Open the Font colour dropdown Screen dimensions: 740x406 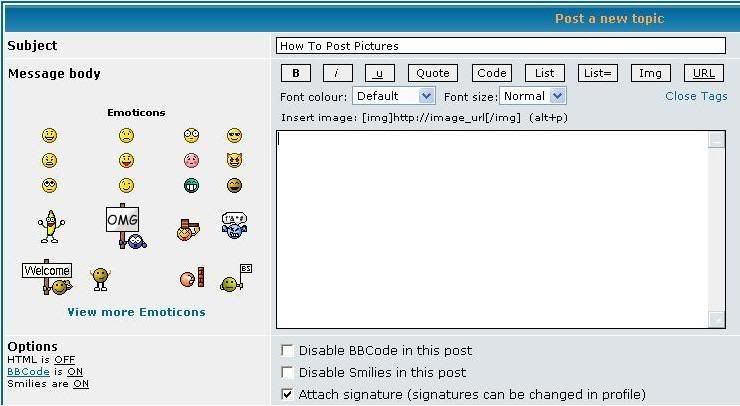point(394,96)
